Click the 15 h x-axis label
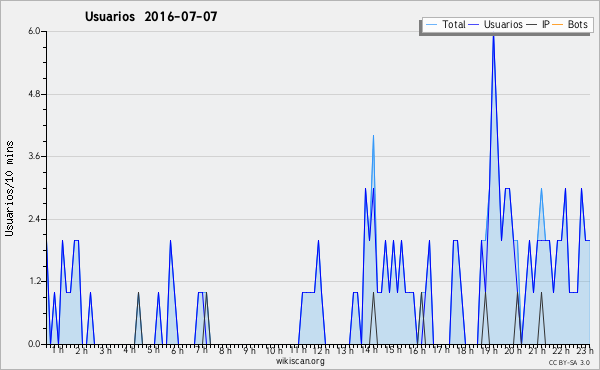The height and width of the screenshot is (370, 600). pos(393,350)
